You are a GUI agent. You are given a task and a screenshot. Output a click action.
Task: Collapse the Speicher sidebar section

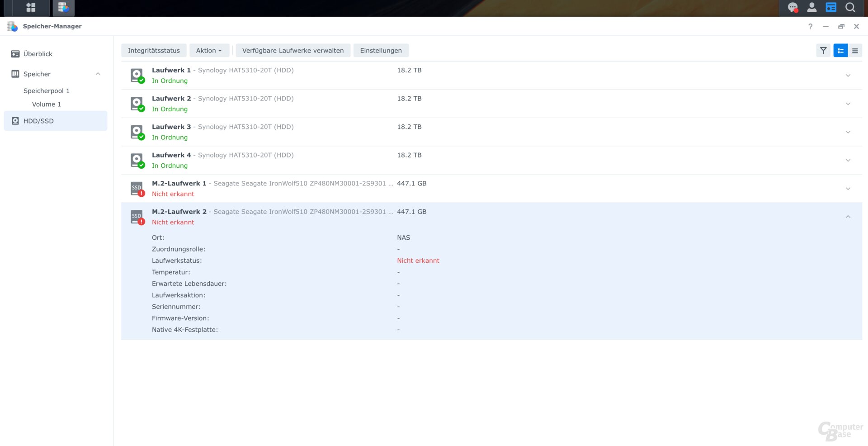pos(98,74)
